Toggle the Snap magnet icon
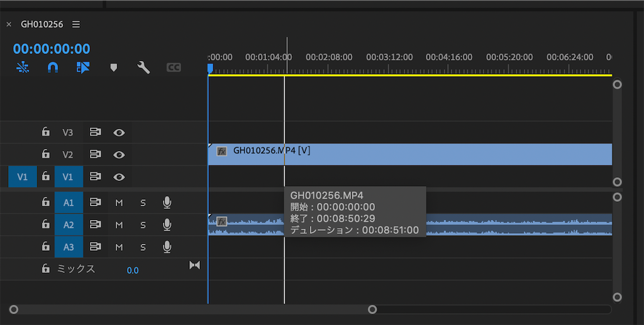This screenshot has height=325, width=644. click(x=53, y=67)
